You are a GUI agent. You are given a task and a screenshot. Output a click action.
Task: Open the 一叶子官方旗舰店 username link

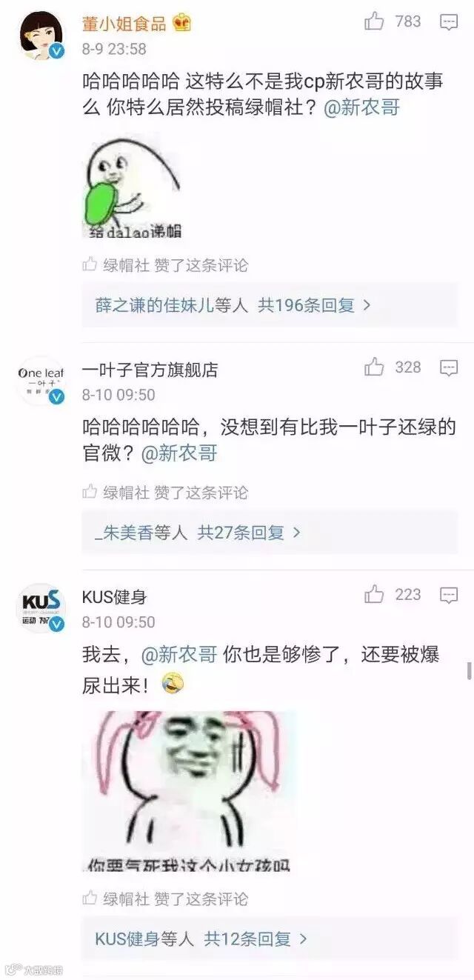tap(150, 370)
